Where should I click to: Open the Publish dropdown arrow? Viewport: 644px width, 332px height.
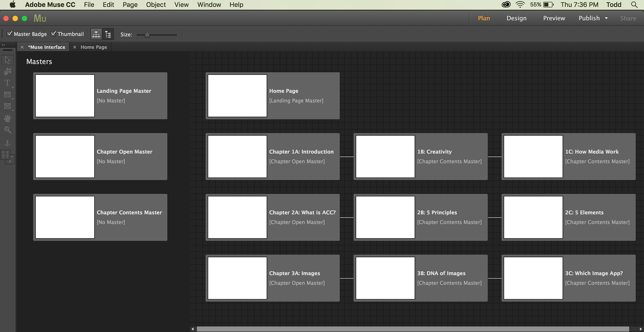point(606,18)
